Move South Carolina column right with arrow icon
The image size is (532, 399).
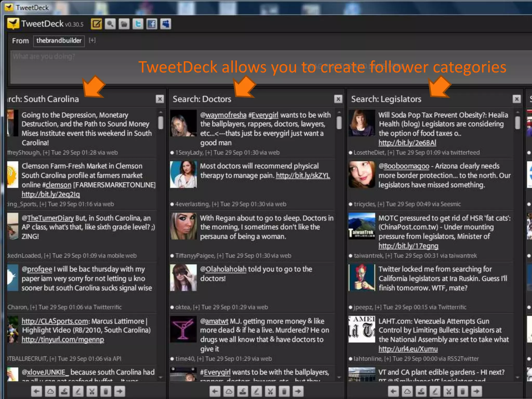click(119, 391)
